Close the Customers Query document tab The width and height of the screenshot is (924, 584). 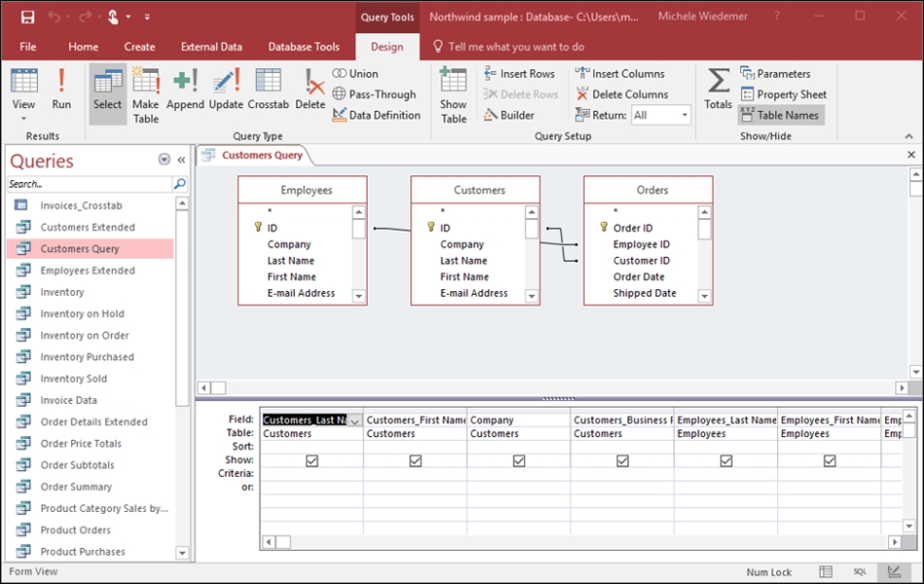(911, 155)
